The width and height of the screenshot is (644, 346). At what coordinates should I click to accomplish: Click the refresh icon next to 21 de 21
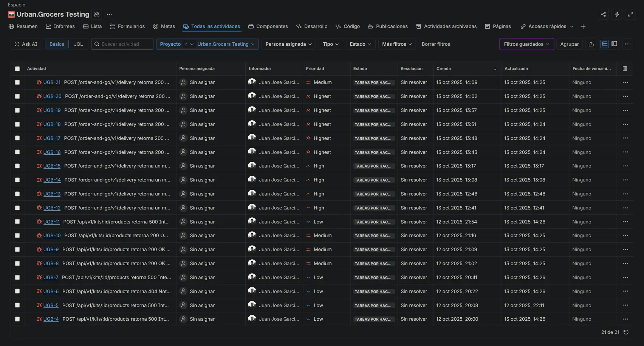tap(626, 332)
